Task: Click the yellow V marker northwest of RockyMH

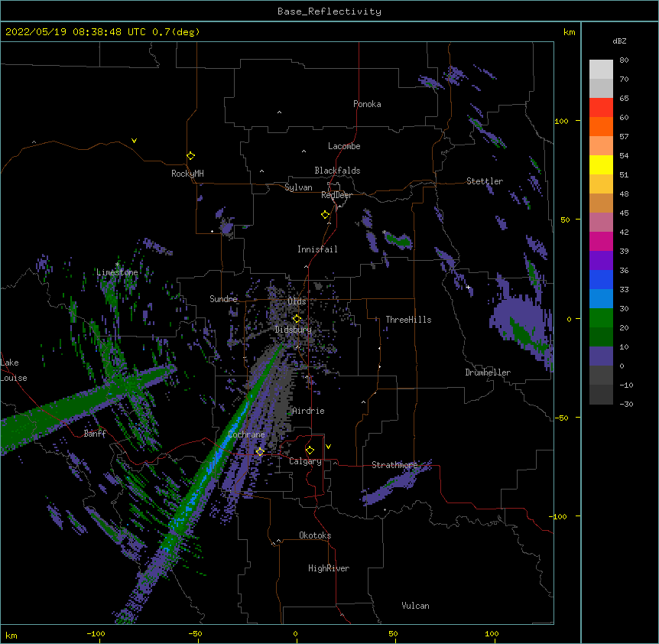Action: 134,141
